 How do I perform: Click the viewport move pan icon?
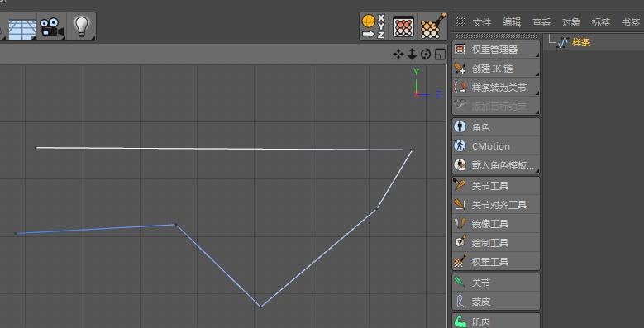click(398, 55)
